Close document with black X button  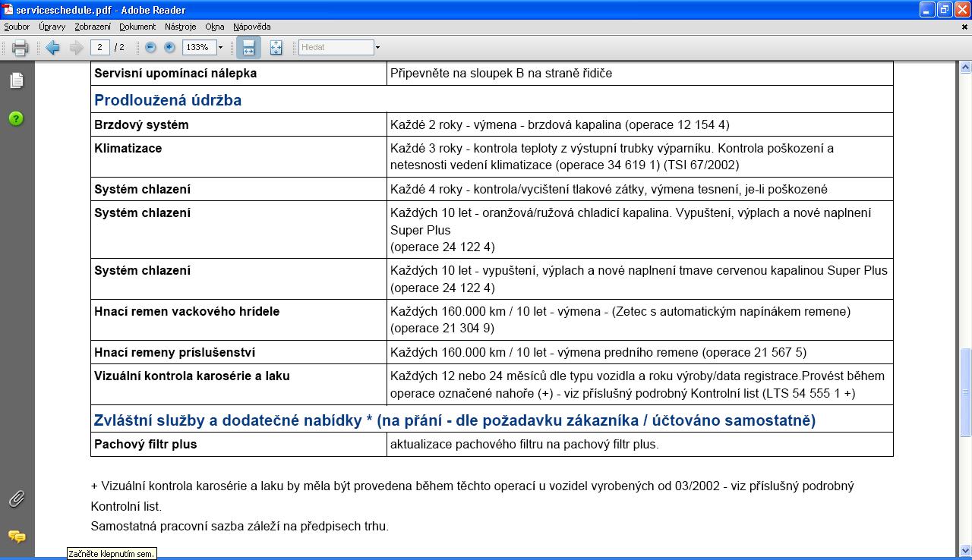tap(964, 27)
